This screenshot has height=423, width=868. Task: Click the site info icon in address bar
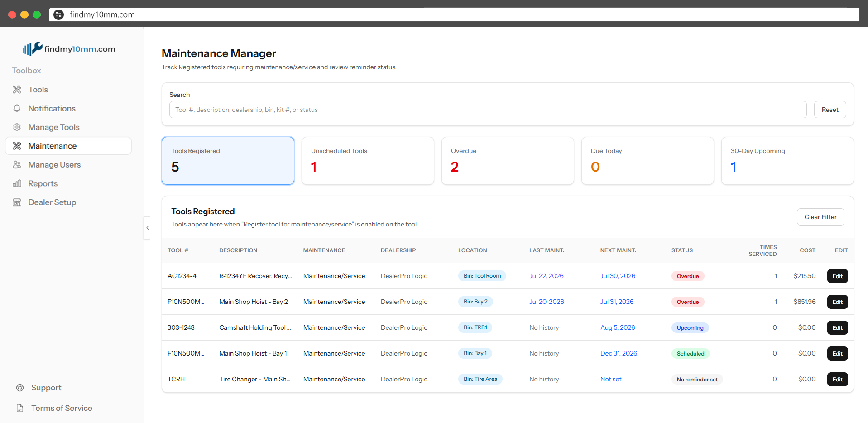tap(59, 14)
